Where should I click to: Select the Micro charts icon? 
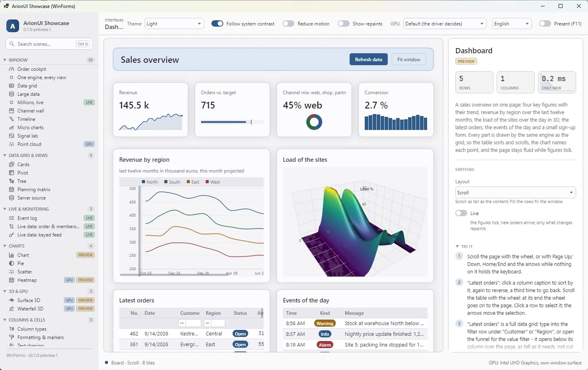coord(12,128)
